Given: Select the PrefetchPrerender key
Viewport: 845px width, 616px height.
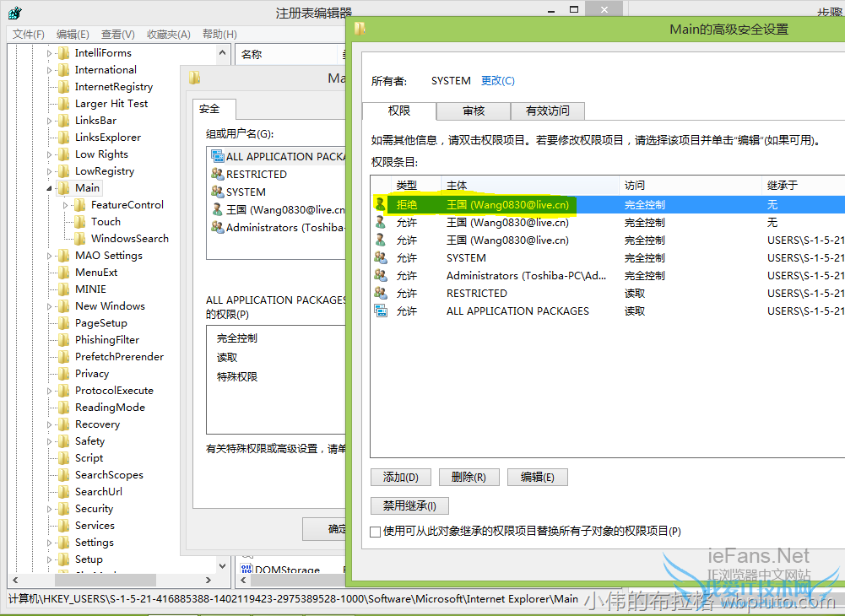Looking at the screenshot, I should (x=119, y=357).
